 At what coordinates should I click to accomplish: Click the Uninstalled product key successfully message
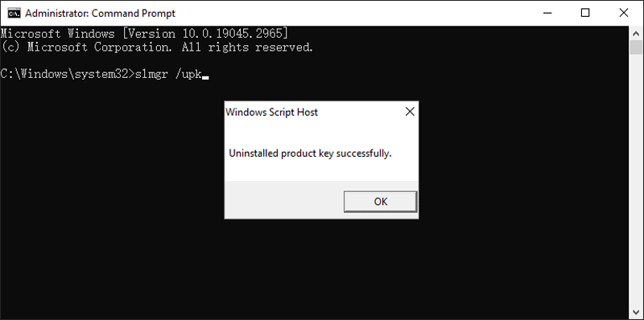click(x=310, y=154)
